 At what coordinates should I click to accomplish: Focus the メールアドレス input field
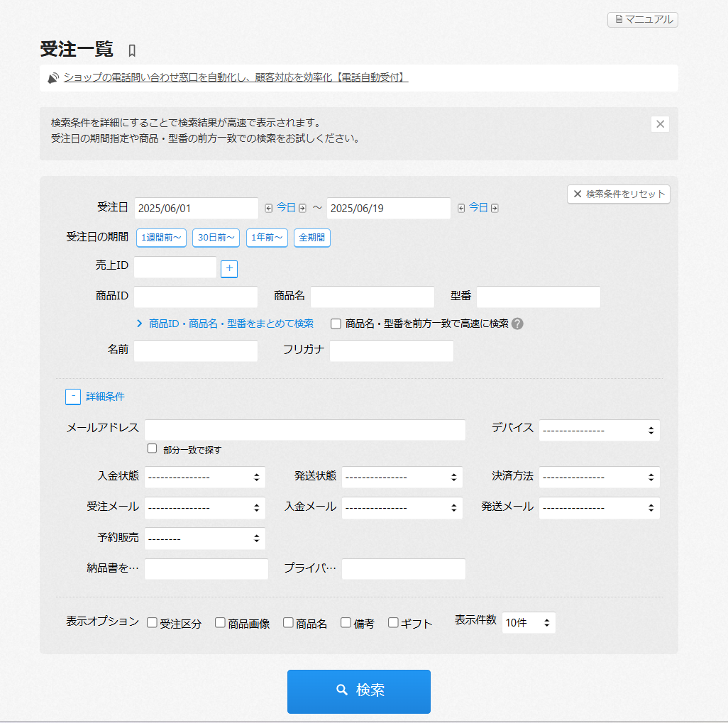[305, 430]
